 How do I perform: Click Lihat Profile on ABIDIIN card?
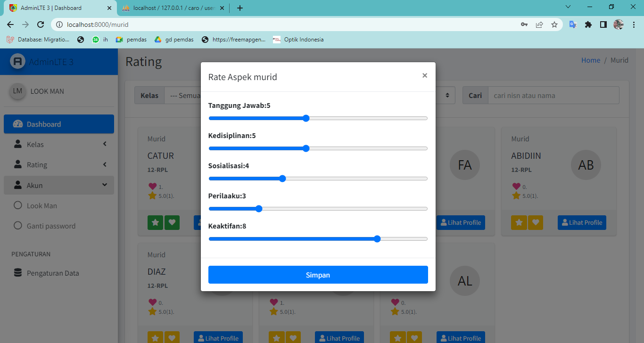point(582,222)
